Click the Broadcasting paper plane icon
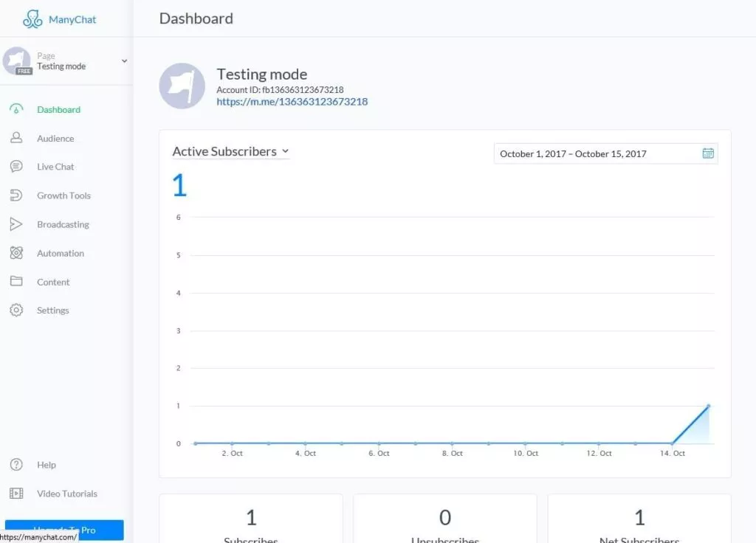This screenshot has width=756, height=543. pyautogui.click(x=16, y=224)
